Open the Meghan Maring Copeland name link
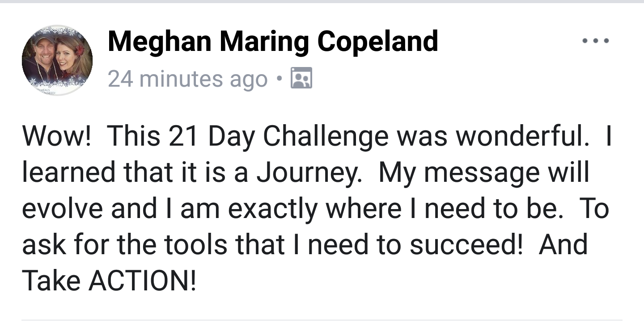This screenshot has height=323, width=644. (x=273, y=42)
